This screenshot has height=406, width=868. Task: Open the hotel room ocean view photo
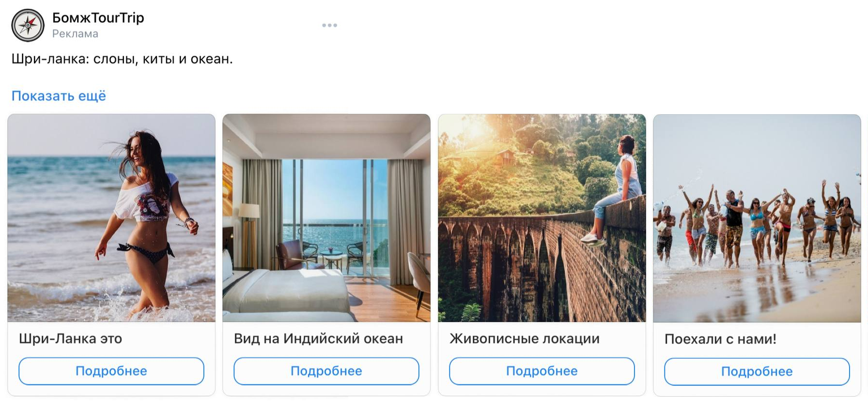[326, 218]
